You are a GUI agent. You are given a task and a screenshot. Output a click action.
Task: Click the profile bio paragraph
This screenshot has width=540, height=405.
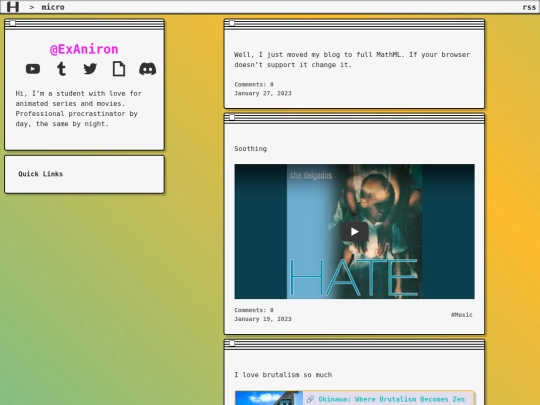(79, 108)
